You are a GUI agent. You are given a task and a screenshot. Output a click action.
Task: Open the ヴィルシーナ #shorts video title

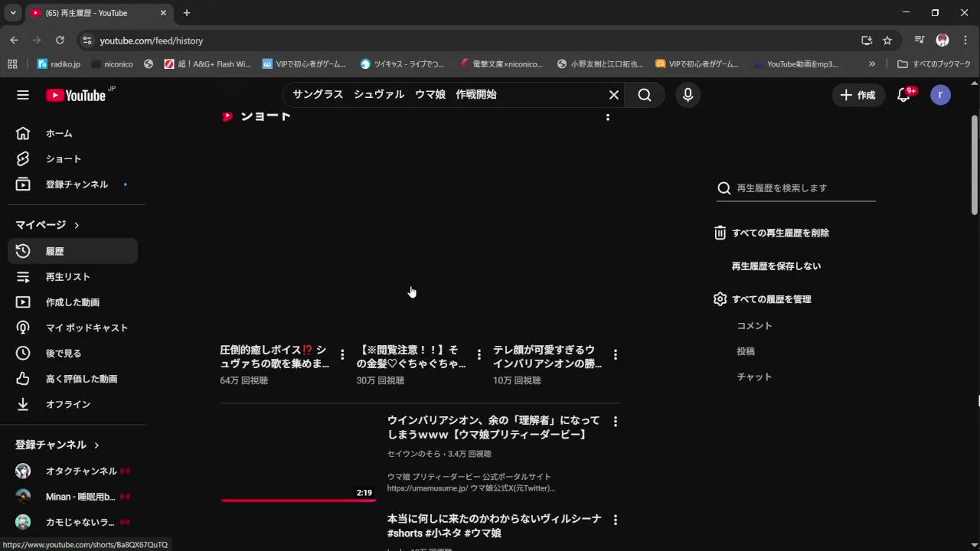[x=494, y=526]
